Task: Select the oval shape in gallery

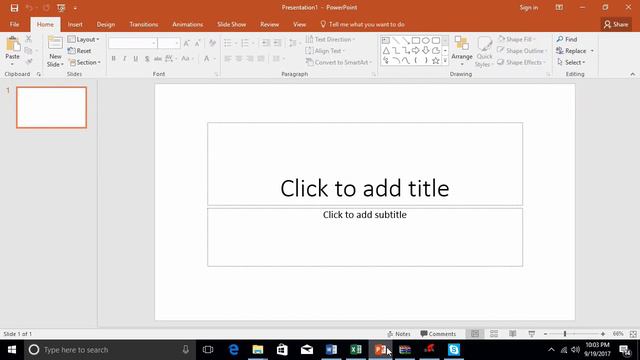Action: pyautogui.click(x=426, y=41)
